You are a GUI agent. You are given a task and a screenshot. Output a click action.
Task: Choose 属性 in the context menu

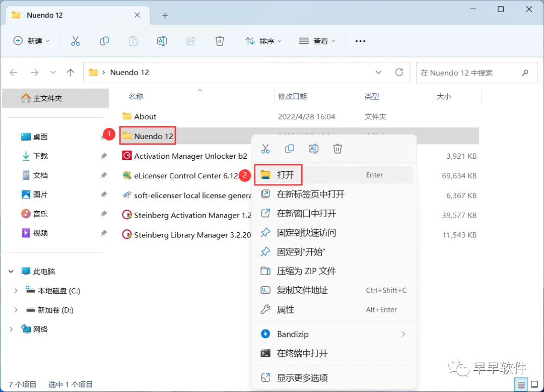(x=334, y=309)
